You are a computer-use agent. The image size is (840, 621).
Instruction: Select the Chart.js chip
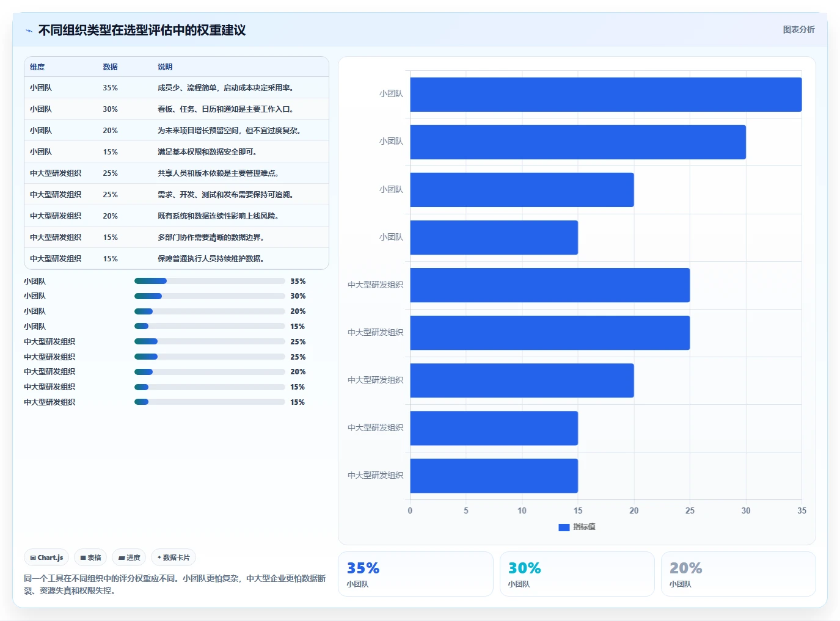point(46,557)
